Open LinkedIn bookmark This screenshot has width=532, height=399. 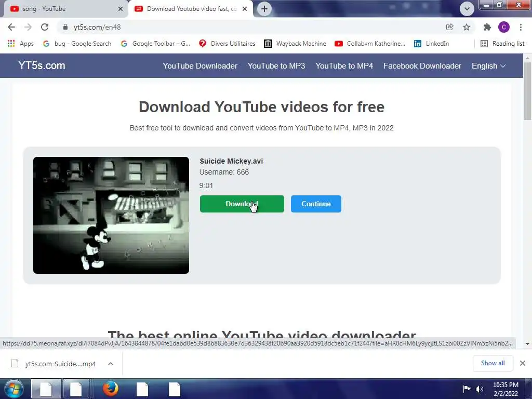point(431,44)
